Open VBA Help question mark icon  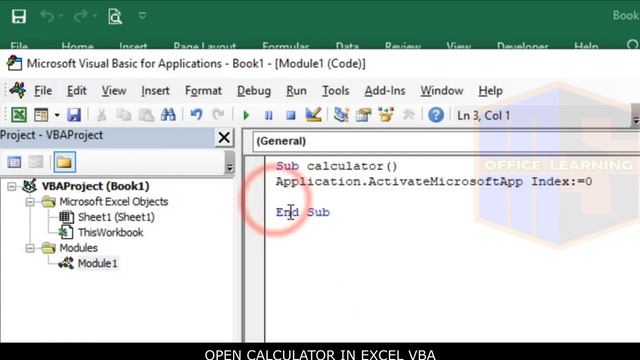pyautogui.click(x=436, y=115)
